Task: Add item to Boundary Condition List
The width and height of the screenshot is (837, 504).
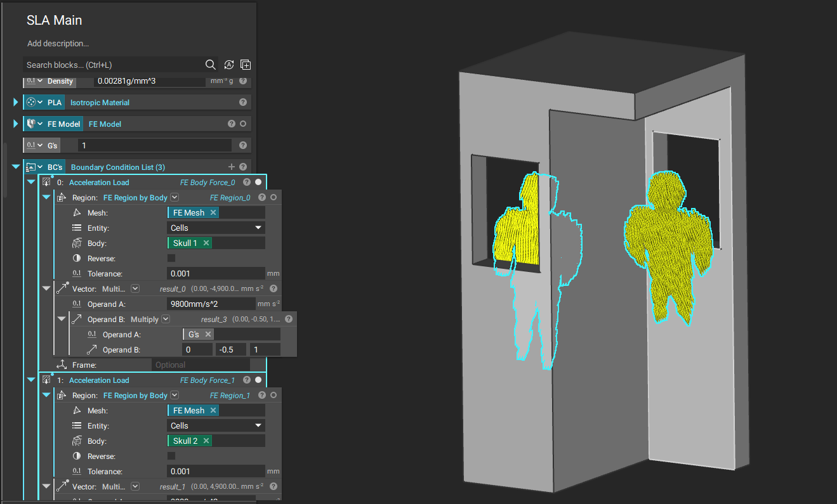Action: pos(232,167)
